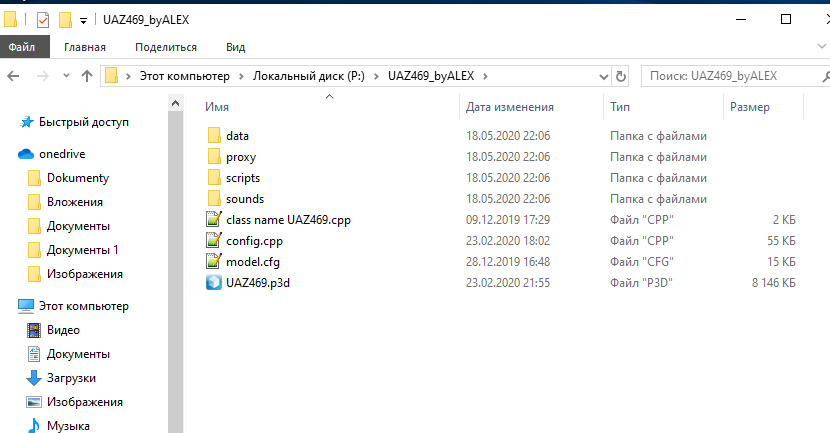Expand the ribbon with the chevron
The width and height of the screenshot is (830, 433).
click(822, 47)
